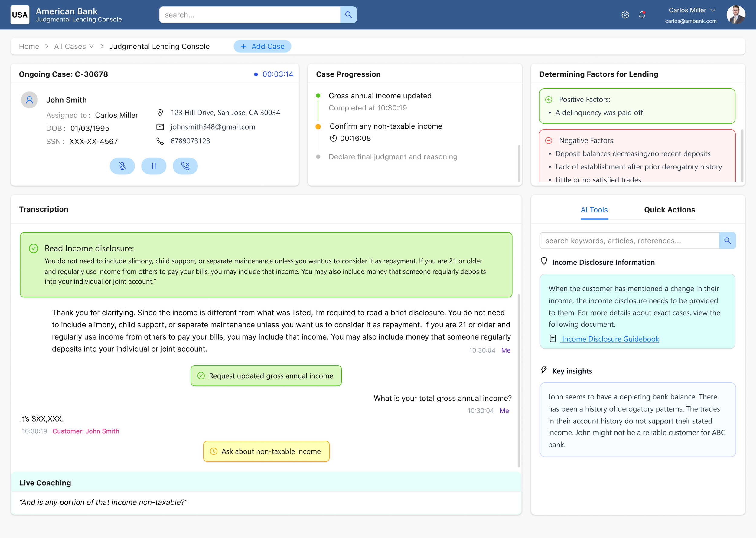Click the address location pin icon
The width and height of the screenshot is (756, 538).
(160, 113)
